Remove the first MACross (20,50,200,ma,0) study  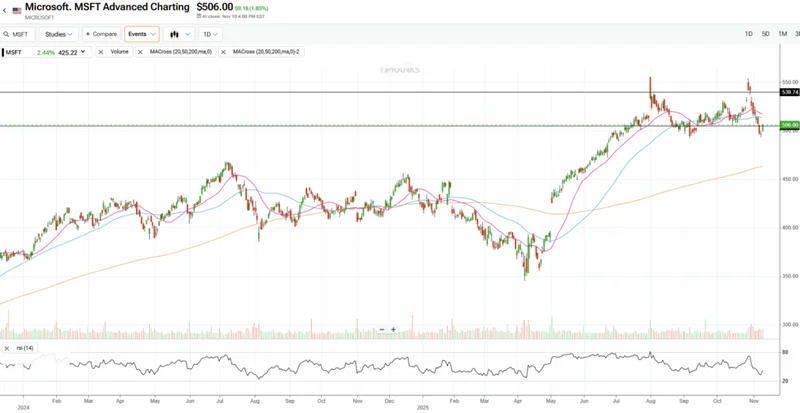click(140, 52)
